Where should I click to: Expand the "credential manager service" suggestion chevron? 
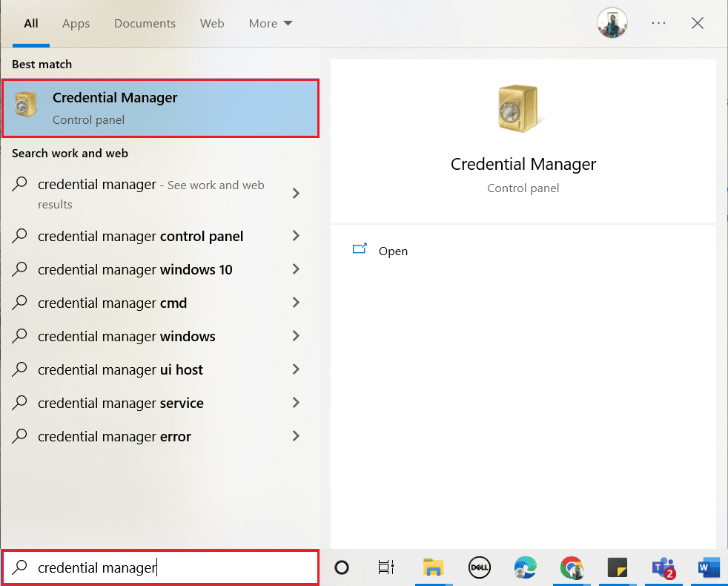pyautogui.click(x=296, y=403)
